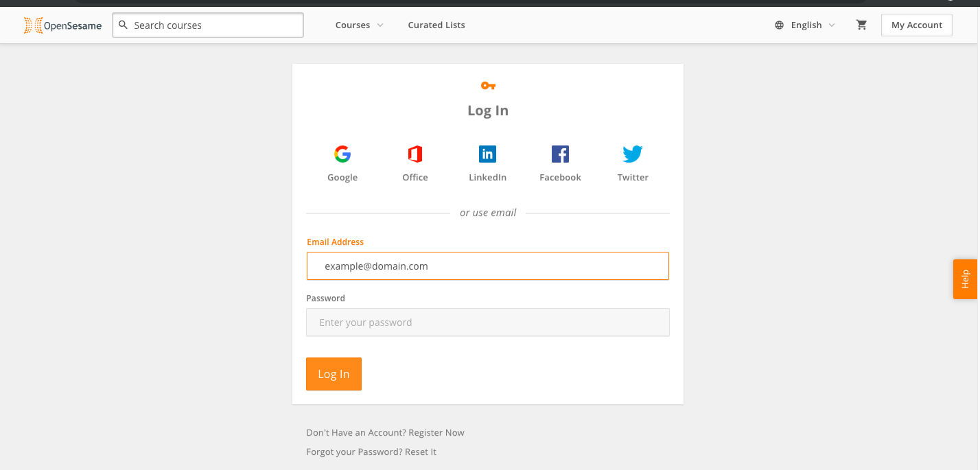Sign in with the Google icon
This screenshot has width=980, height=470.
[342, 154]
